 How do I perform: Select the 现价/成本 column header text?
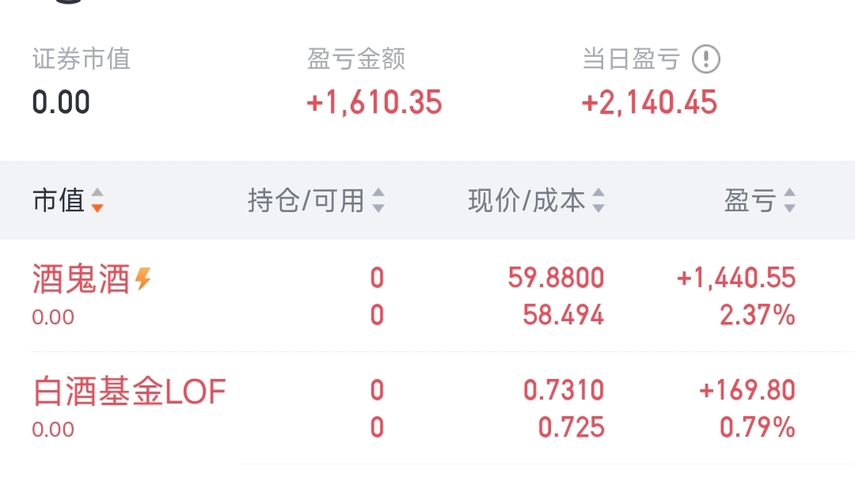tap(526, 201)
